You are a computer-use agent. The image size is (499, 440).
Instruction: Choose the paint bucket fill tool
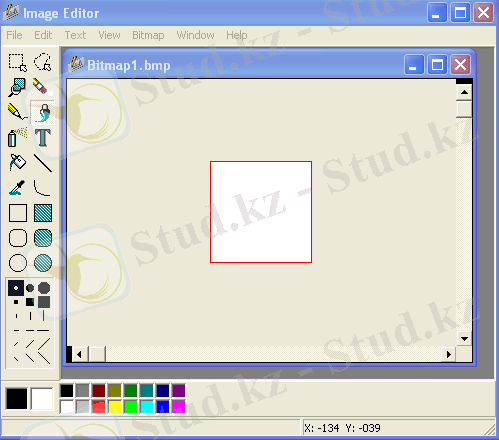pyautogui.click(x=17, y=163)
